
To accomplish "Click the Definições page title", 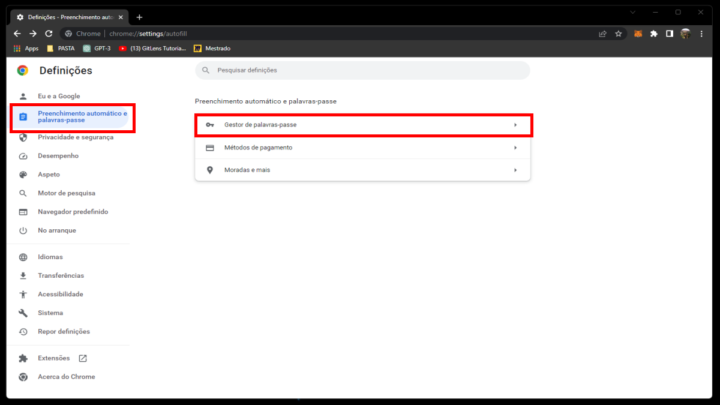I will [x=66, y=70].
